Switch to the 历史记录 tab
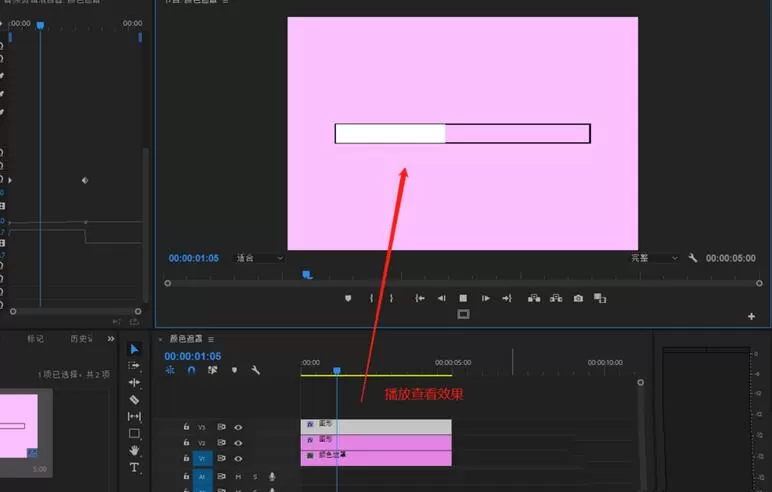The width and height of the screenshot is (772, 492). 81,339
